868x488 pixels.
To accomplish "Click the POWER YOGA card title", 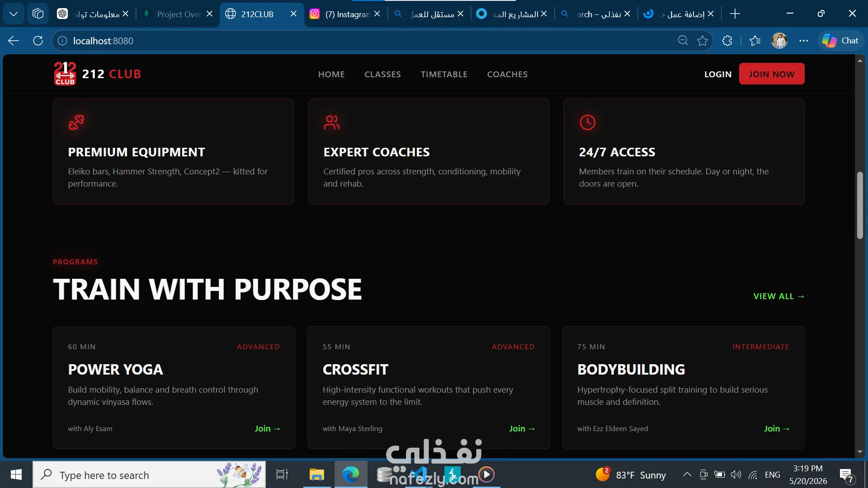I will click(x=115, y=370).
